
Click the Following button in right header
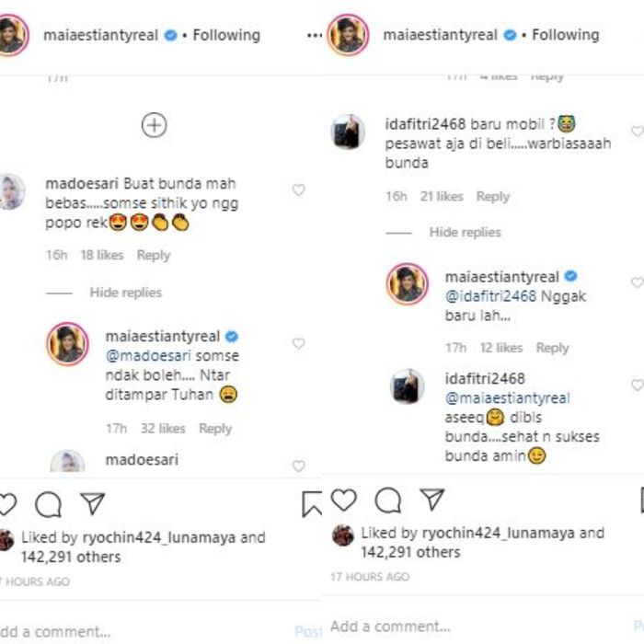click(565, 35)
